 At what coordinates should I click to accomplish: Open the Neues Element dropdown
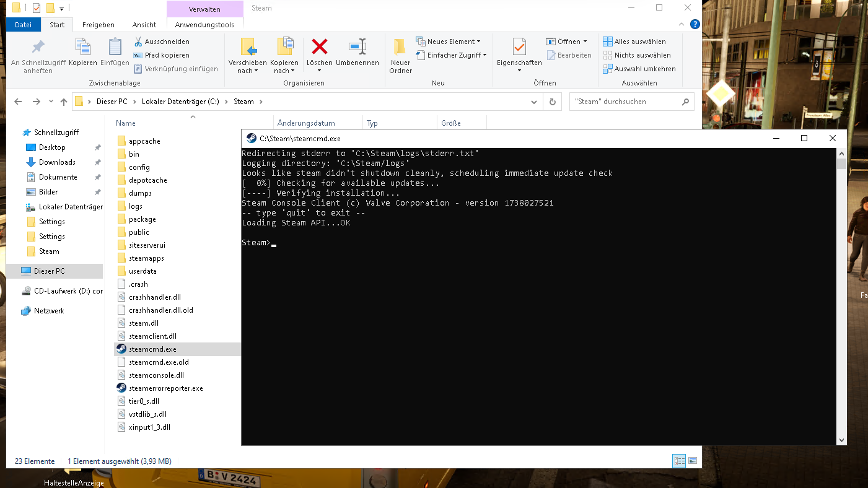[449, 41]
